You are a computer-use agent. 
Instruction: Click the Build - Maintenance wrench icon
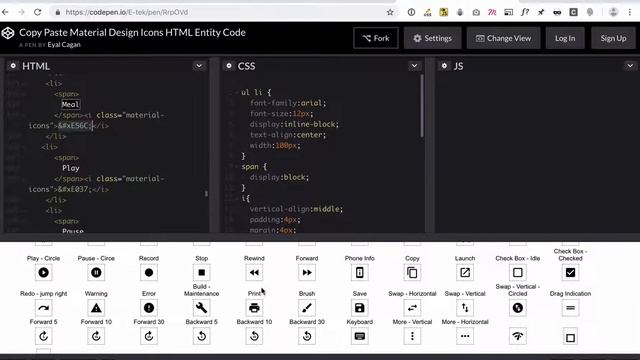(x=202, y=308)
